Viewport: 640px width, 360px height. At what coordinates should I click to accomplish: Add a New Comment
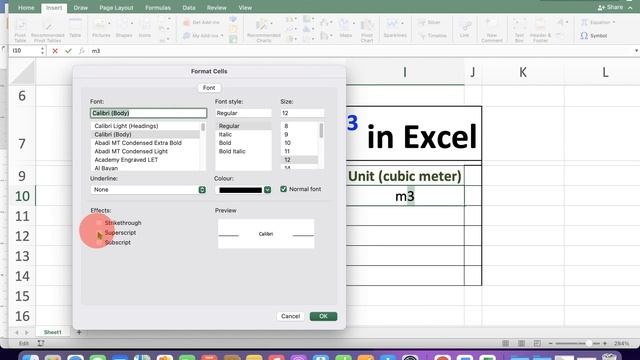pyautogui.click(x=491, y=30)
